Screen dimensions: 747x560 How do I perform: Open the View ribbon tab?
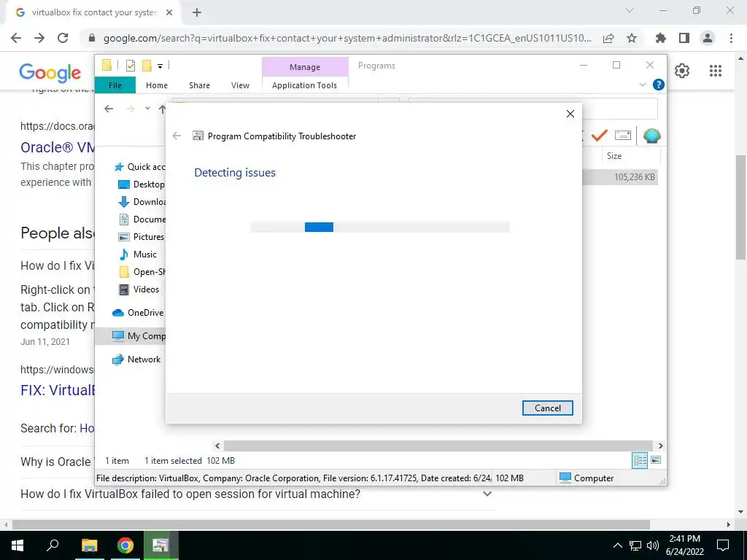240,85
